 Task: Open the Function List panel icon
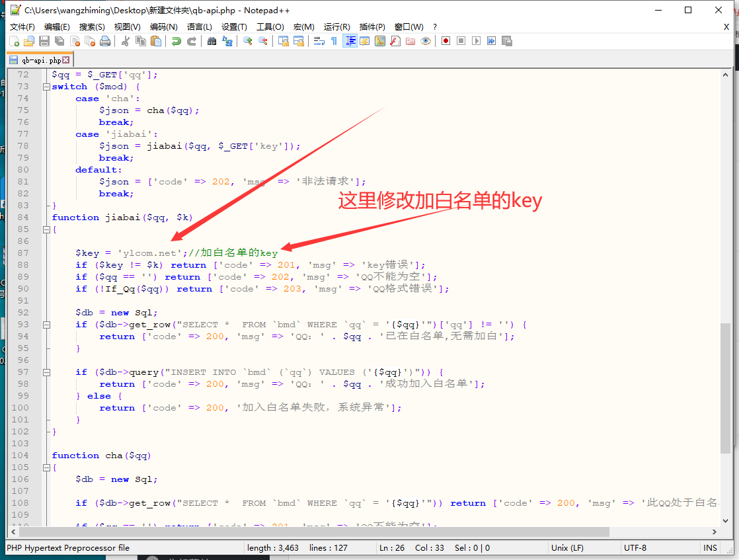pos(395,42)
